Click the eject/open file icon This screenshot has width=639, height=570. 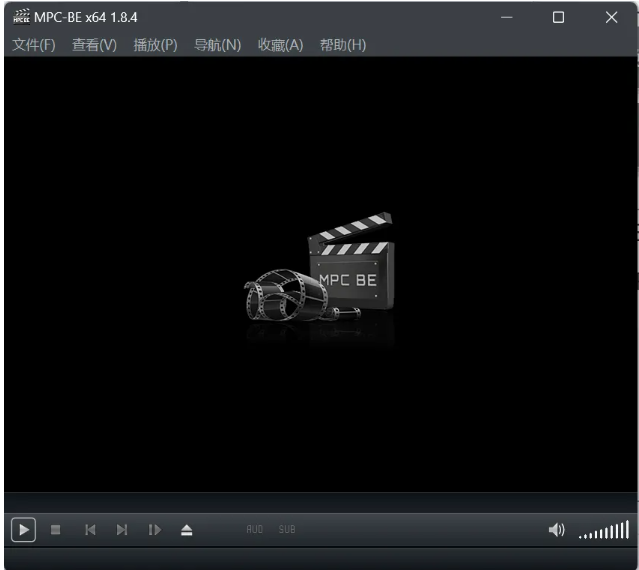click(187, 530)
